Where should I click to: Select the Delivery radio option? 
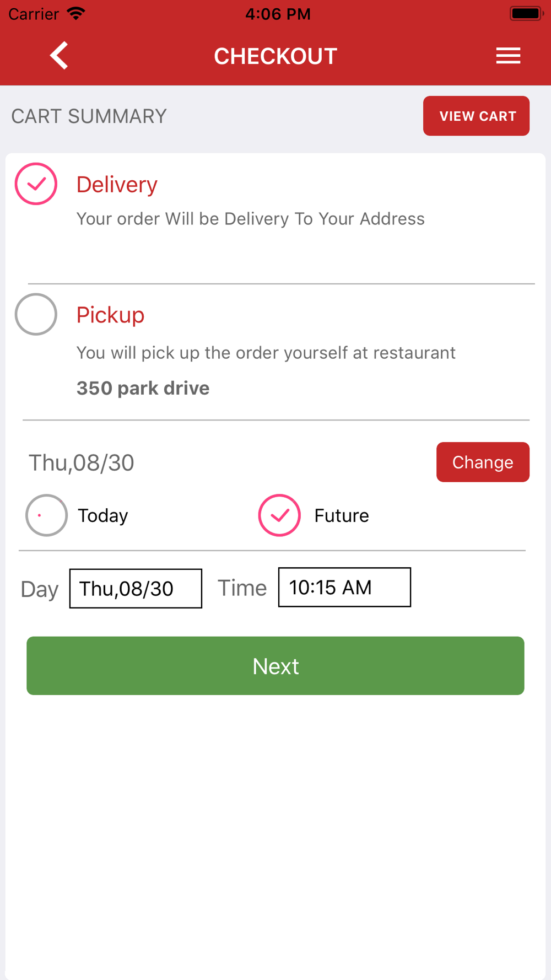(36, 184)
